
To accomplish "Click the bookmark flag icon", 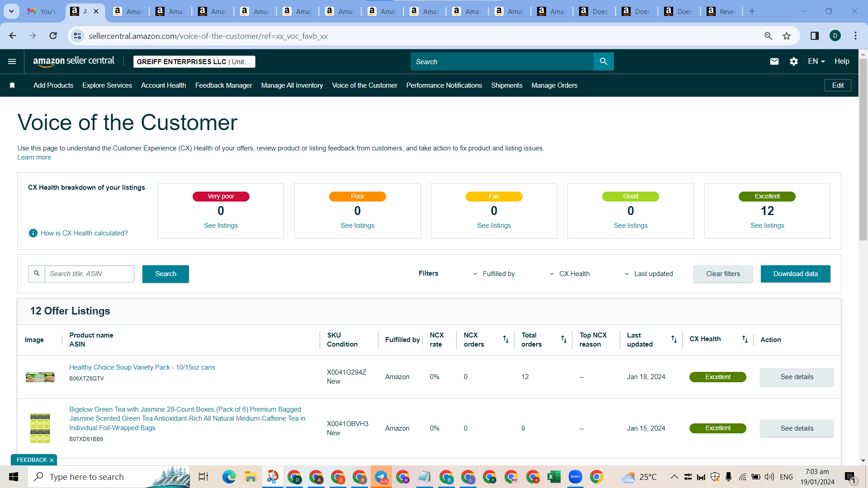I will coord(12,85).
